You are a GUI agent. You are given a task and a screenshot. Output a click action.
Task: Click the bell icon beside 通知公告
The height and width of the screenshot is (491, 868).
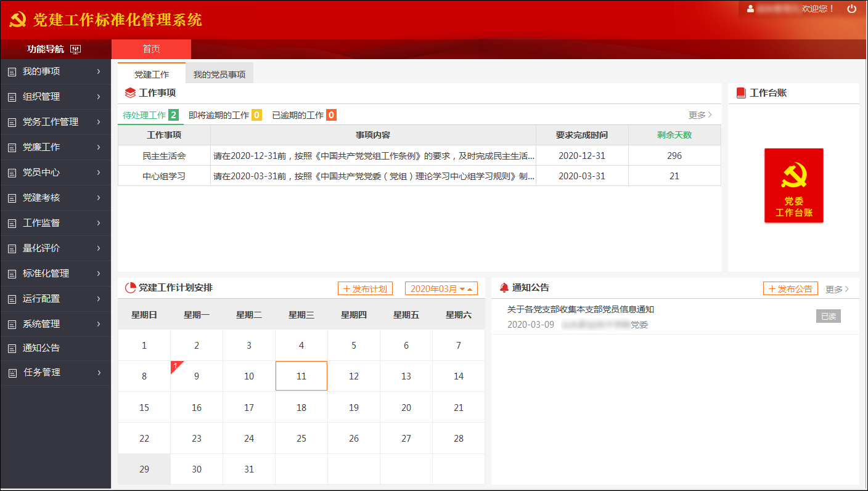coord(504,288)
